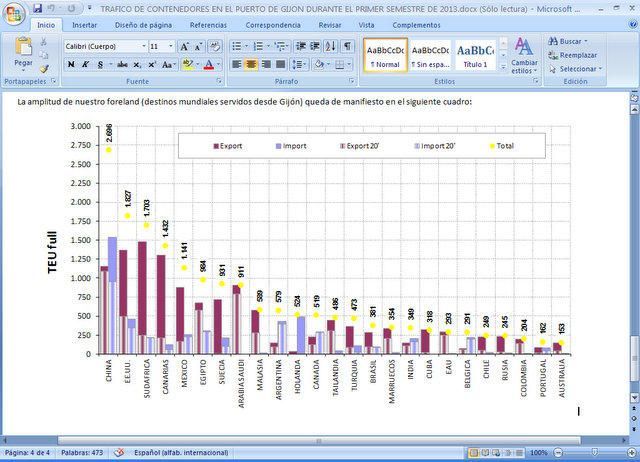Center align the paragraph
This screenshot has height=462, width=640.
[251, 64]
